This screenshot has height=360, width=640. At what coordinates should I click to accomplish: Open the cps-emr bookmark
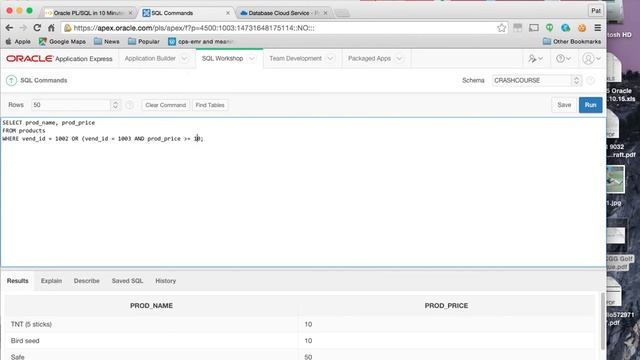pos(200,42)
